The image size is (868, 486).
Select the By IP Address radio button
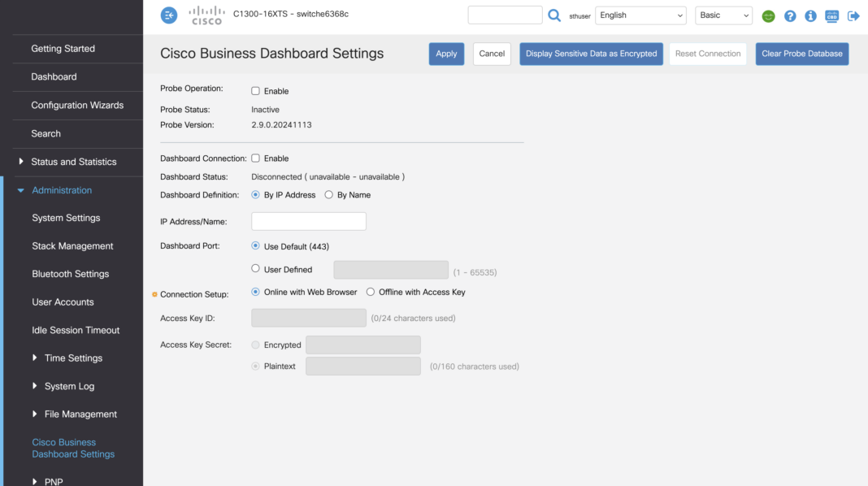coord(255,195)
